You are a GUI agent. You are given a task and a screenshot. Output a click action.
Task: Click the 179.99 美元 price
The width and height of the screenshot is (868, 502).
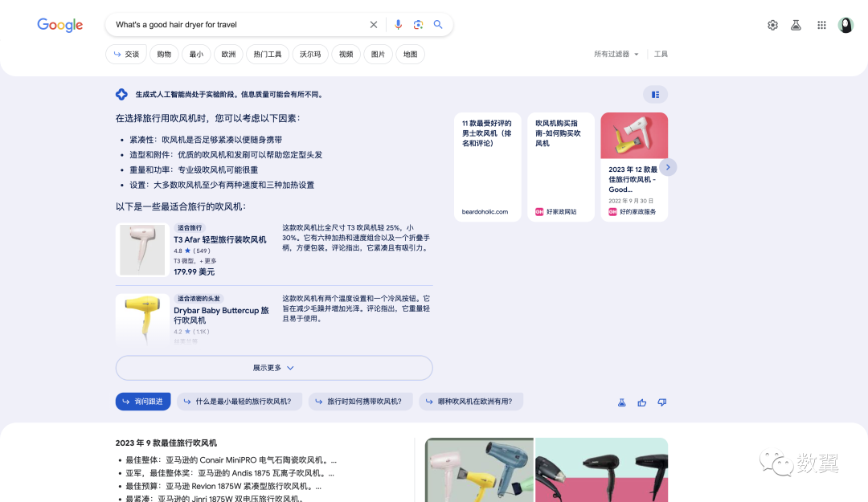(194, 271)
